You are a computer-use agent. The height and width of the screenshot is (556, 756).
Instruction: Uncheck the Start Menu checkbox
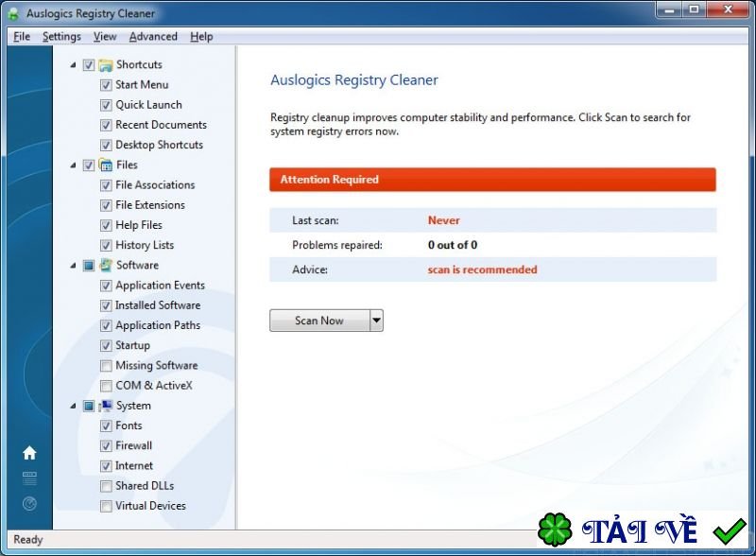(106, 85)
